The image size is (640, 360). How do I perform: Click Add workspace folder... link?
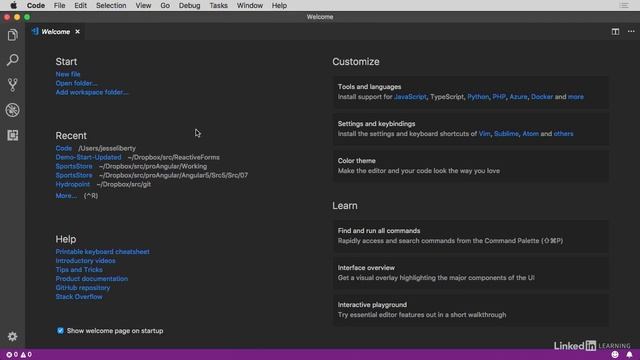click(91, 92)
